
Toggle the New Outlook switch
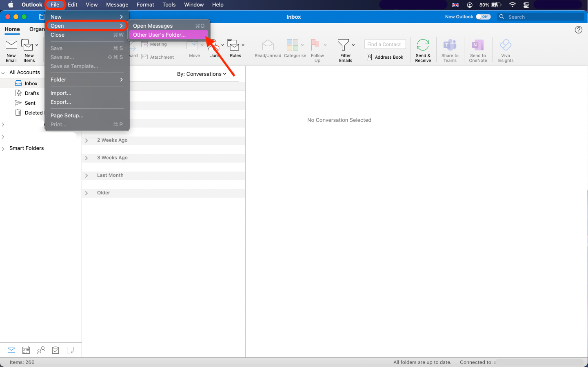click(x=483, y=17)
